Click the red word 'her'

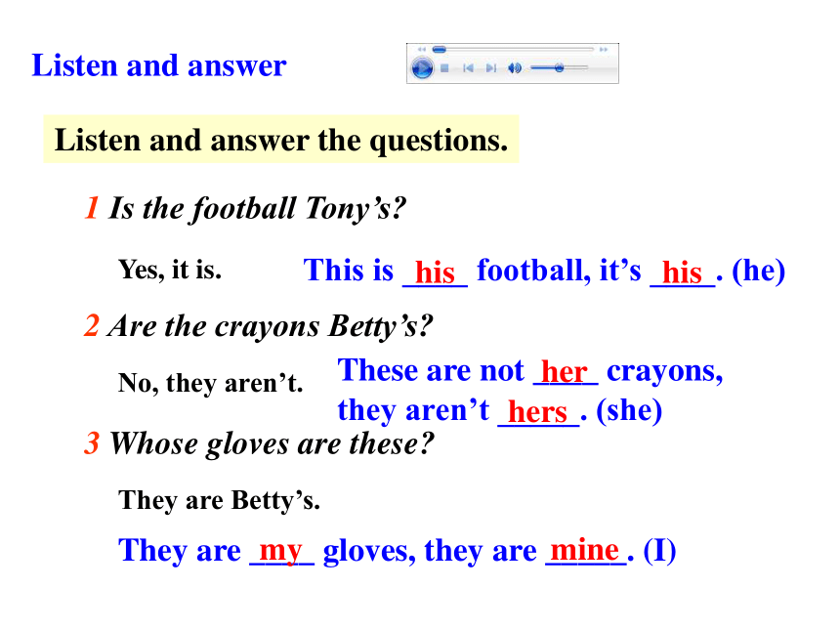pos(565,371)
